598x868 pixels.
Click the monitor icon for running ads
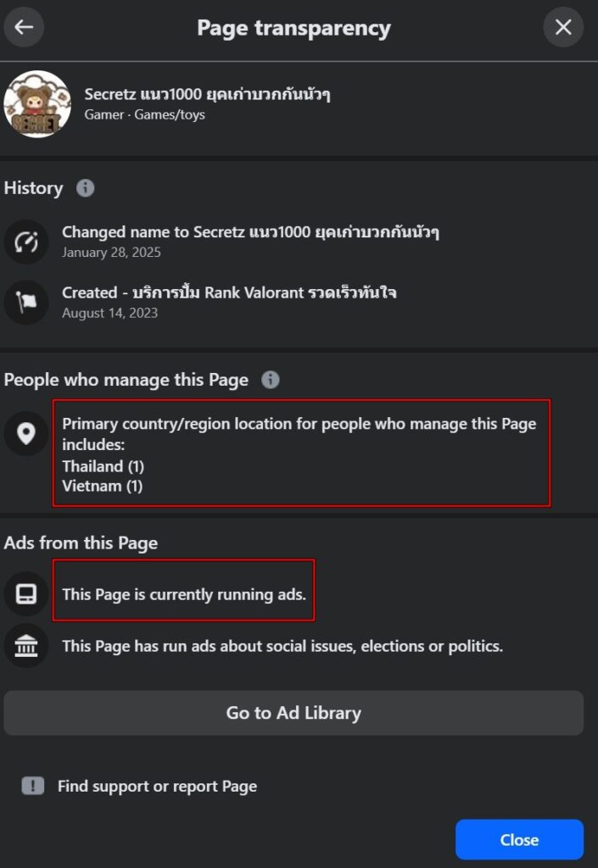[25, 594]
